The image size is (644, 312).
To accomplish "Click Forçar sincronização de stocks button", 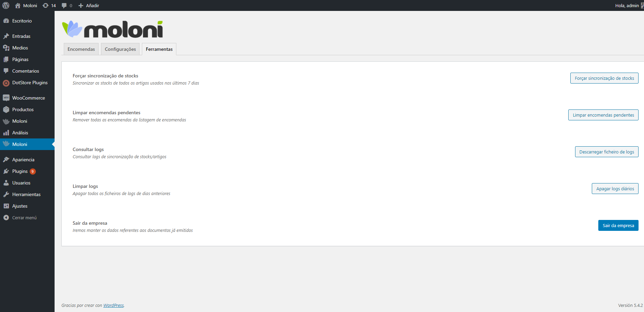I will click(x=604, y=78).
